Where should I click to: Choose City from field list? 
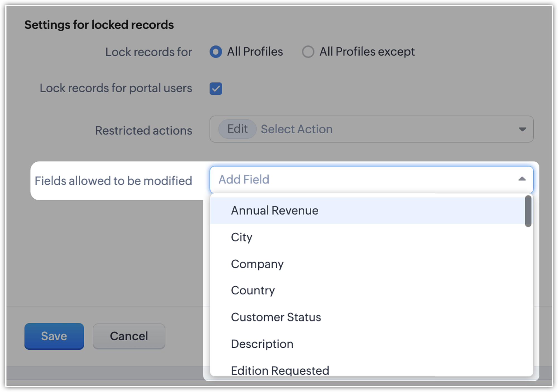tap(242, 237)
